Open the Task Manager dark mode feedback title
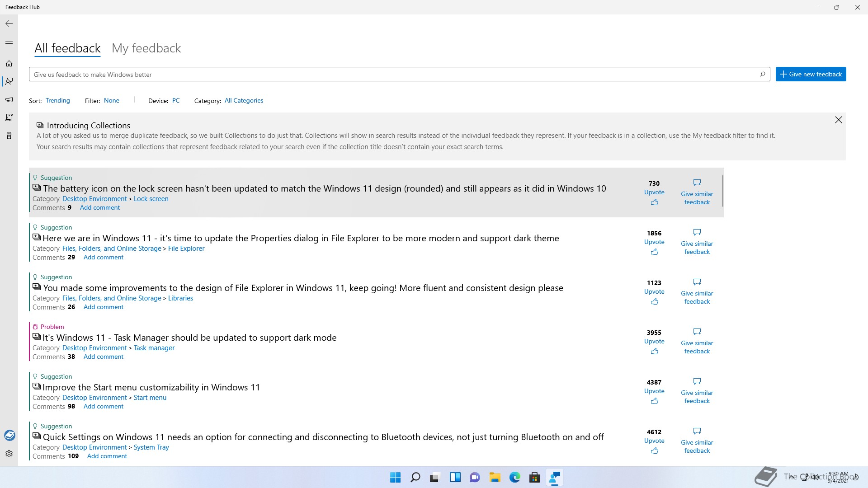Screen dimensions: 868x488 pos(189,338)
